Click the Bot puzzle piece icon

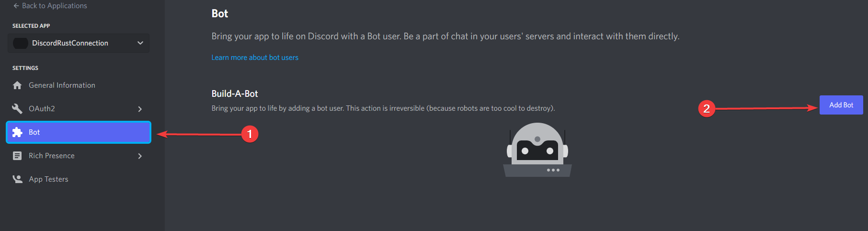[x=17, y=132]
